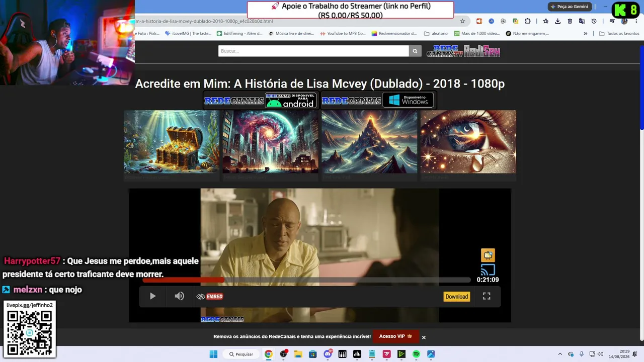Click the trash can toolbar icon

(x=570, y=21)
